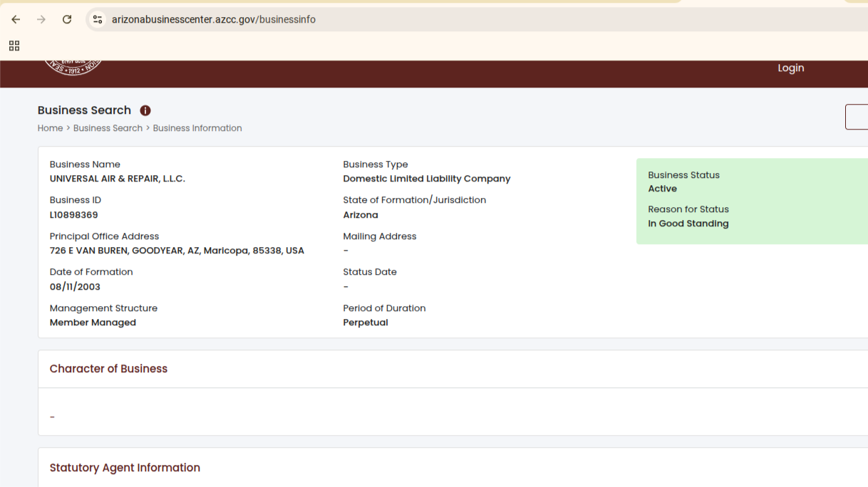Select the Member Managed value
This screenshot has height=487, width=868.
tap(93, 323)
